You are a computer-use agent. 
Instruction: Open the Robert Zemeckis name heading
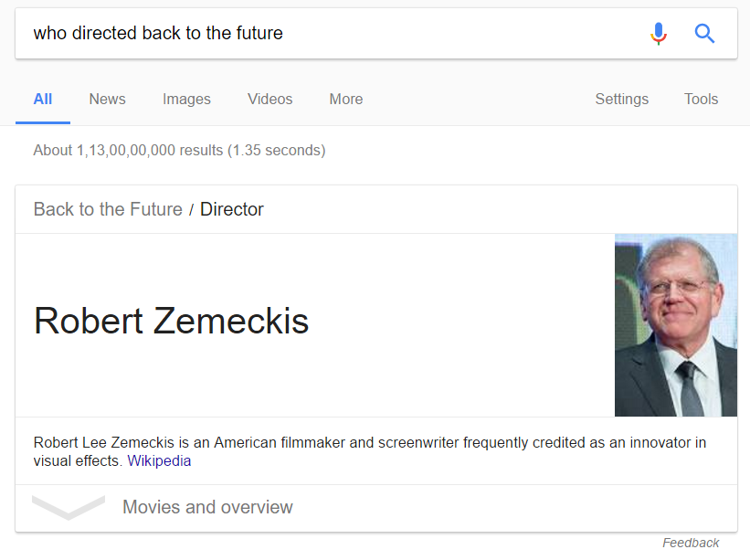171,321
